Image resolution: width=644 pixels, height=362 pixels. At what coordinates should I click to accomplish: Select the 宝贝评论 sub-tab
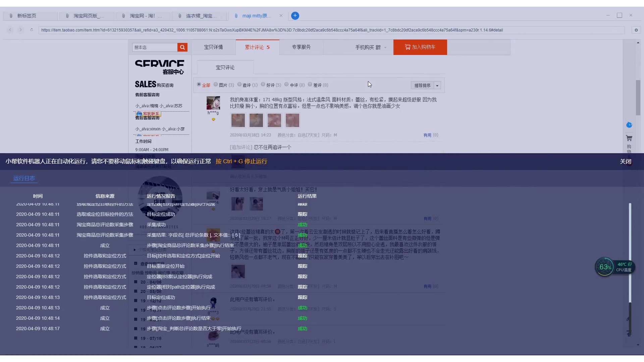tap(225, 67)
